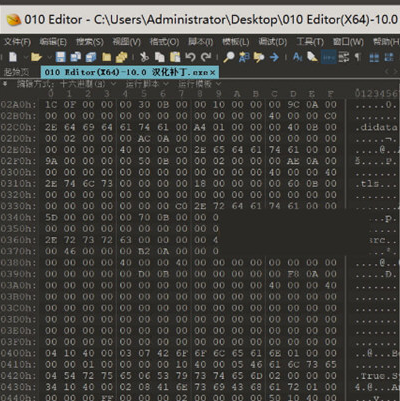Screen dimensions: 400x401
Task: Open the 工具(T) menu
Action: [x=310, y=42]
